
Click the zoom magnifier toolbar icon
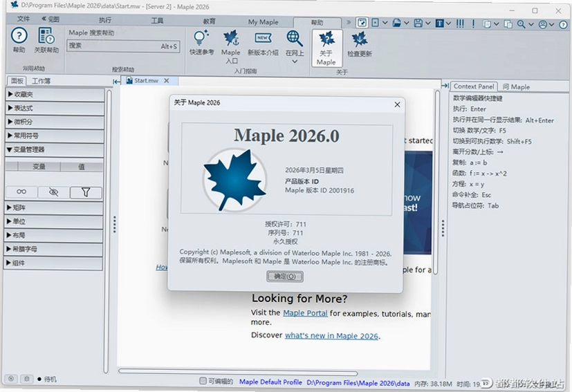coord(522,24)
